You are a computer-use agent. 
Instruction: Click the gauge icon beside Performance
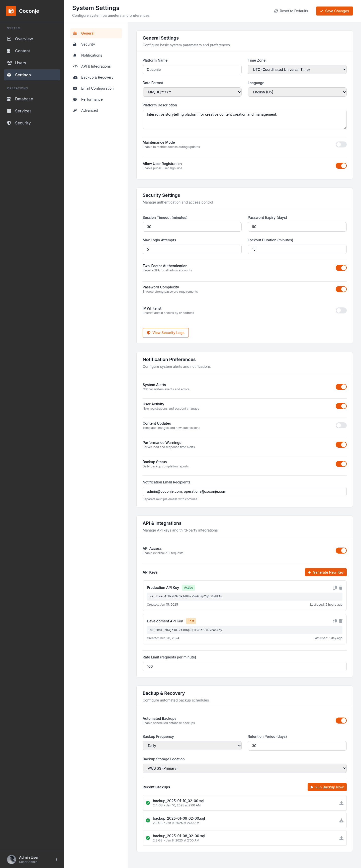(75, 99)
